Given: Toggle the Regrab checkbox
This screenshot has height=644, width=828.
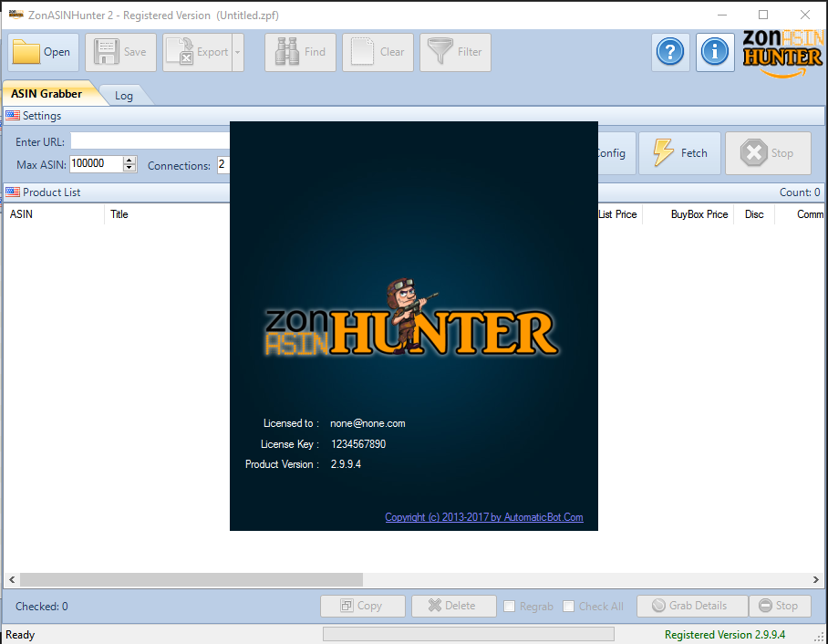Looking at the screenshot, I should (x=510, y=606).
